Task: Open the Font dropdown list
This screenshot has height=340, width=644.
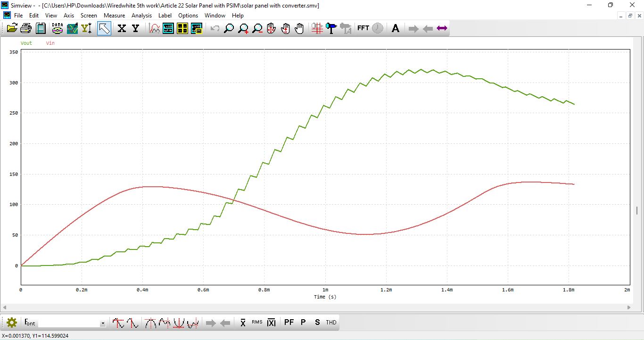Action: pyautogui.click(x=103, y=323)
